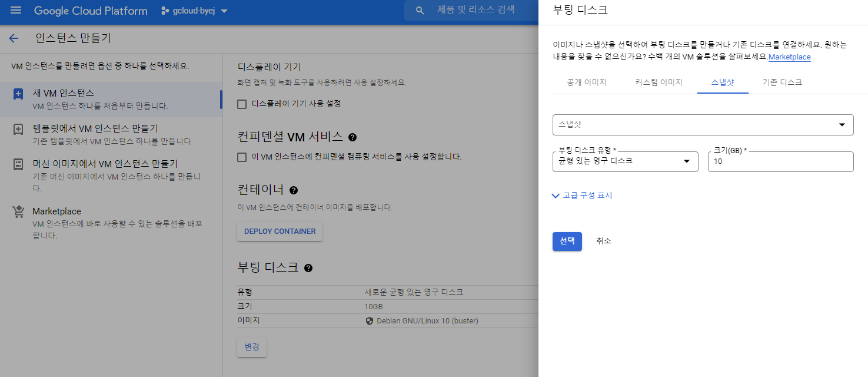This screenshot has height=377, width=868.
Task: Click the Marketplace shopping cart icon
Action: click(x=18, y=212)
